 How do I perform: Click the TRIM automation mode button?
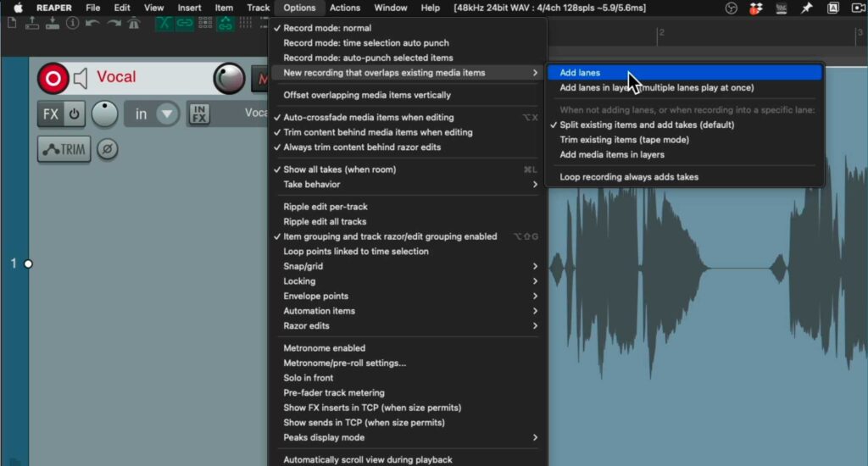tap(64, 149)
